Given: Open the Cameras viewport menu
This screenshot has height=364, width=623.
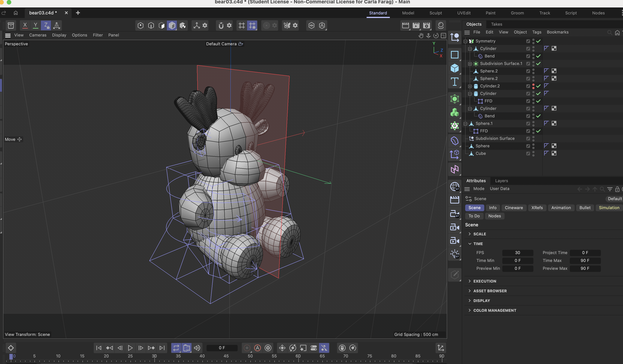Looking at the screenshot, I should pyautogui.click(x=37, y=35).
